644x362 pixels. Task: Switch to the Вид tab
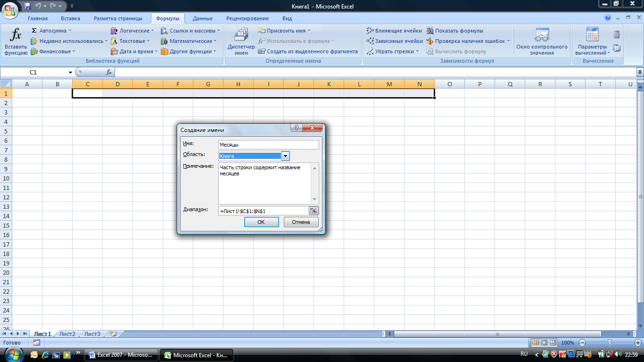point(287,18)
